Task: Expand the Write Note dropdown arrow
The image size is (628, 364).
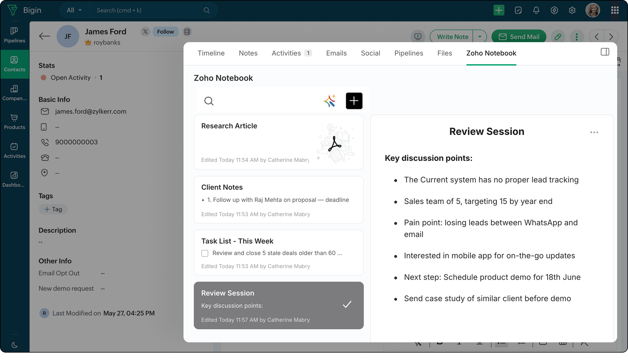Action: click(x=480, y=37)
